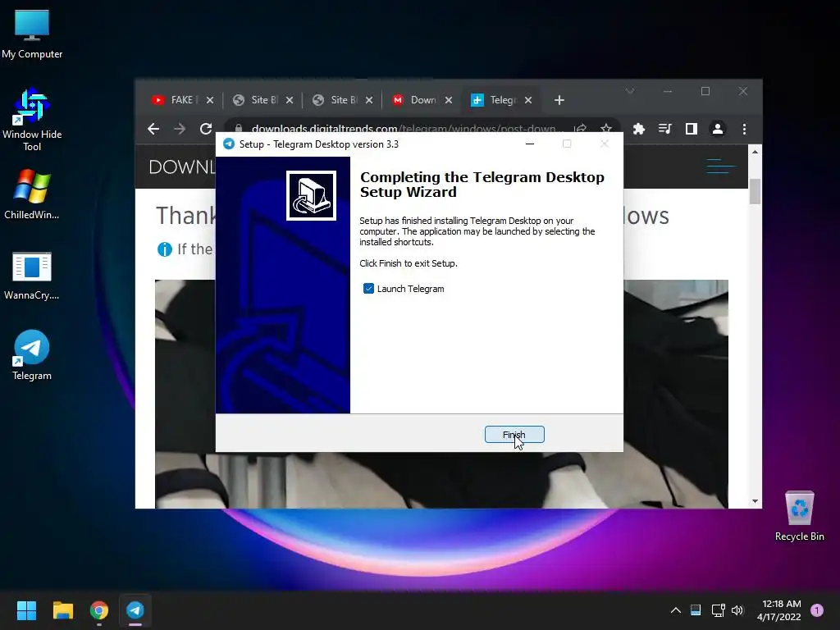Open notification badge in taskbar
The height and width of the screenshot is (630, 840).
[817, 610]
